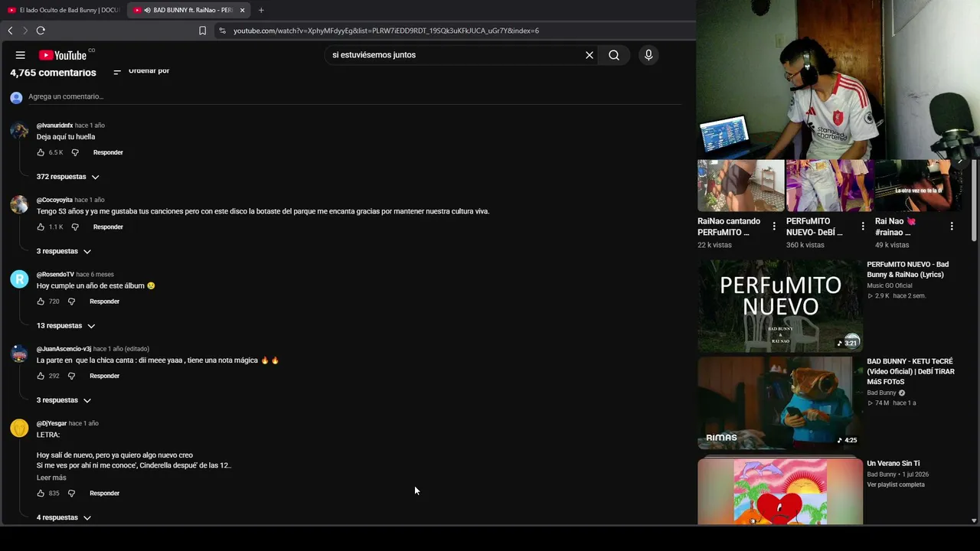Open the sort icon next to Ordenar por
The width and height of the screenshot is (980, 551).
point(117,71)
